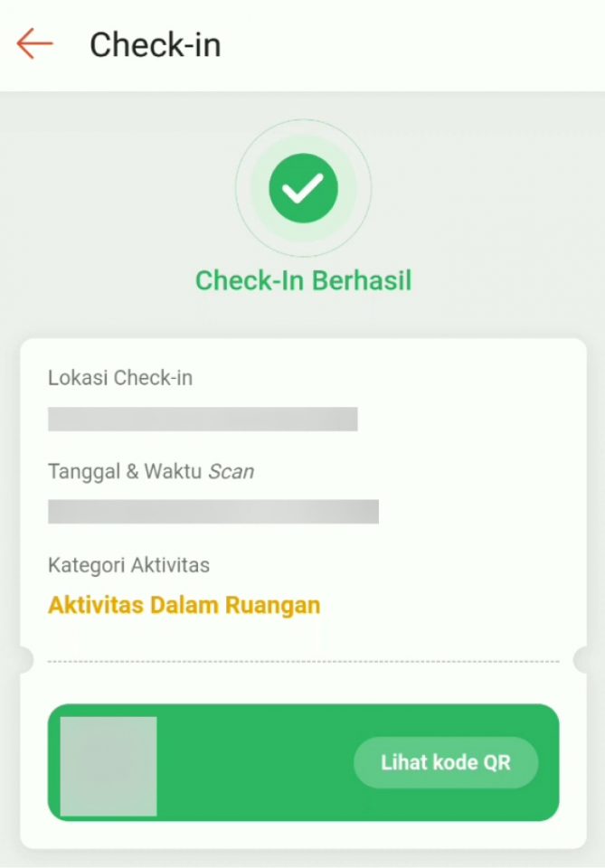Click the dashed ticket divider line
This screenshot has width=605, height=868.
303,661
